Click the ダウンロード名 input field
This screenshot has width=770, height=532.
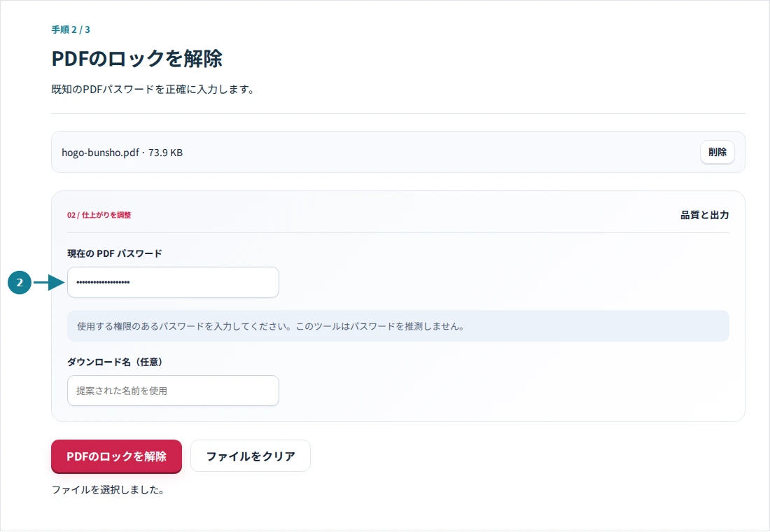(173, 391)
